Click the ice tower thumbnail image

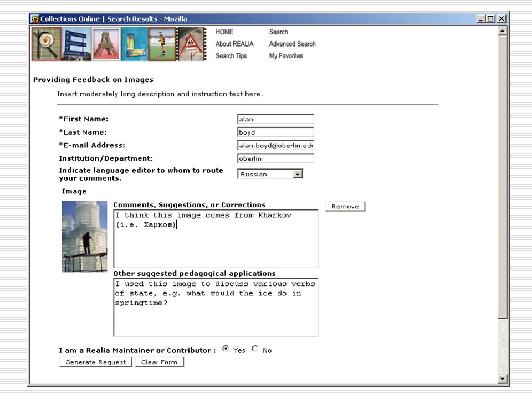tap(84, 236)
